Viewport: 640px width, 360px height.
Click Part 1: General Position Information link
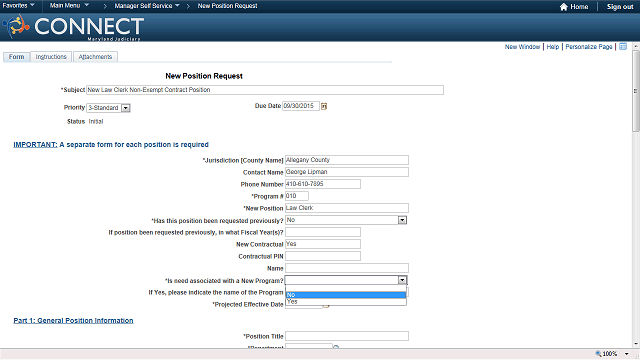pyautogui.click(x=73, y=320)
